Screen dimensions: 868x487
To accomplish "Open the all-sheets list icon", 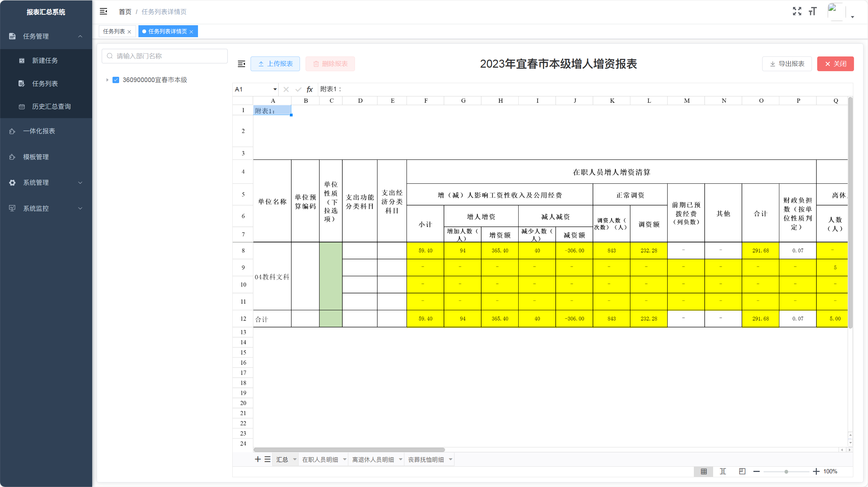I will (267, 459).
